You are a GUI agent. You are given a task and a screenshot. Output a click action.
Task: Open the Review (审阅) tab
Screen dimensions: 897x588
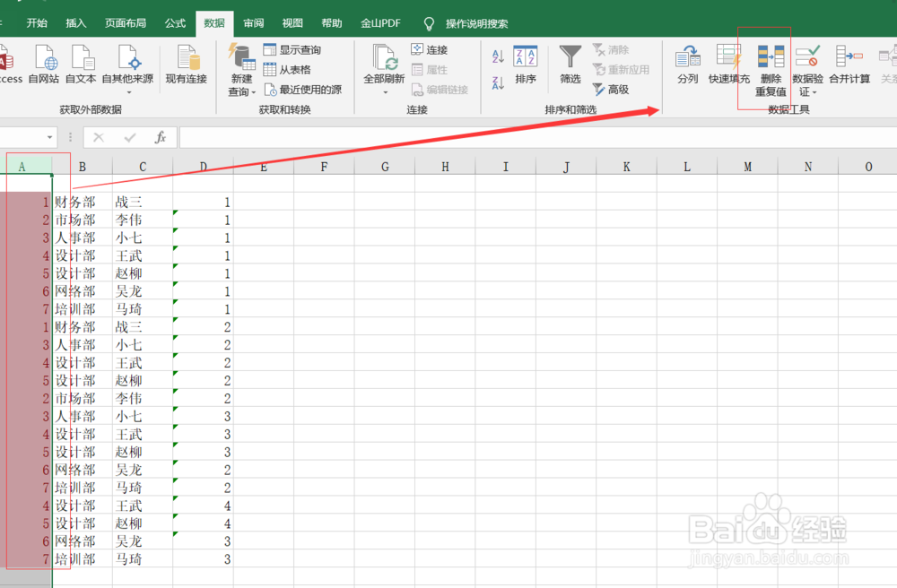point(254,23)
